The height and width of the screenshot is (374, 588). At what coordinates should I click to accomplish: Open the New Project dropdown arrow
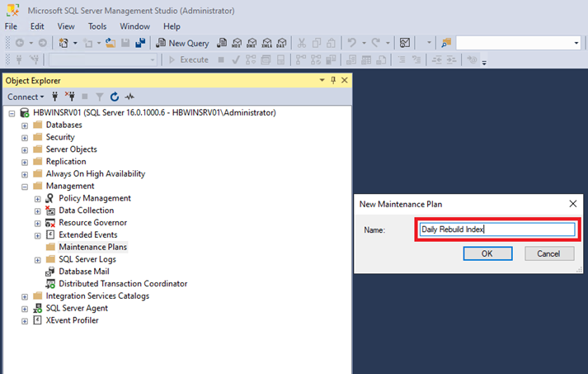click(x=75, y=43)
